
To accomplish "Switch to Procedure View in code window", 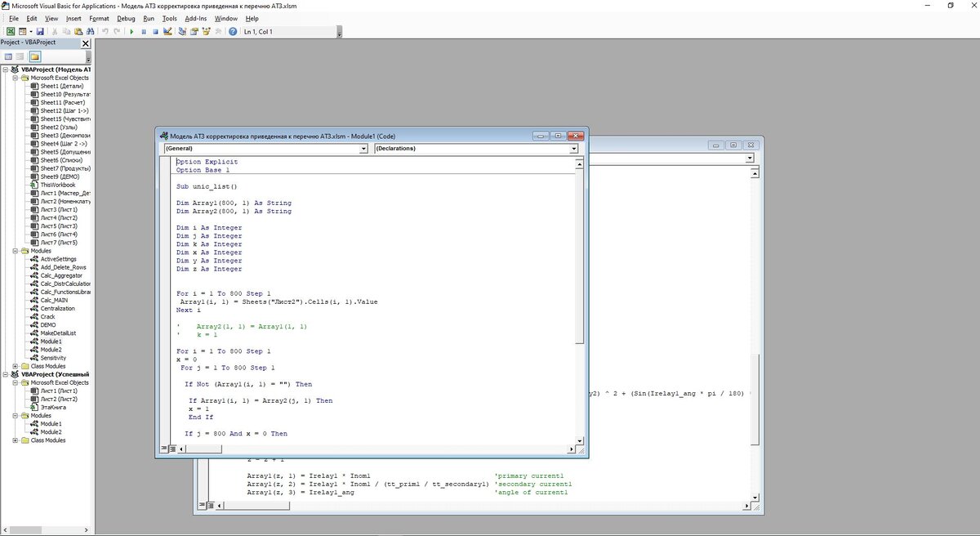I will click(164, 448).
